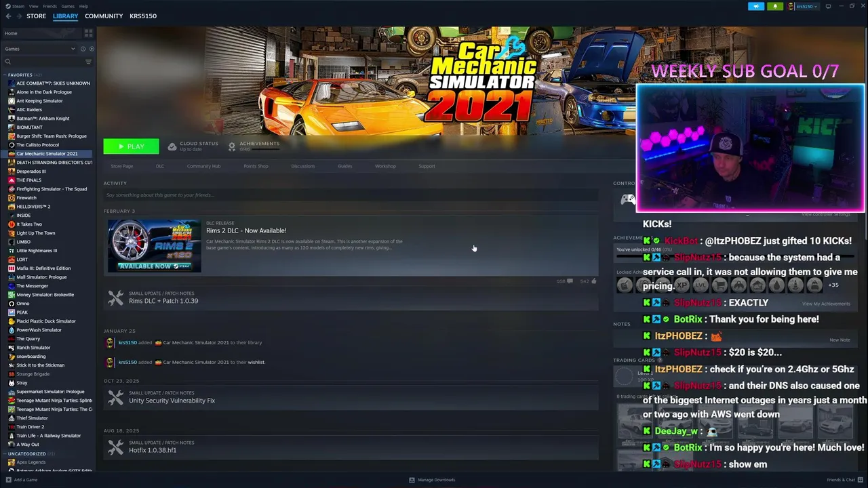
Task: Select ARC Raiders in game list
Action: coord(29,110)
